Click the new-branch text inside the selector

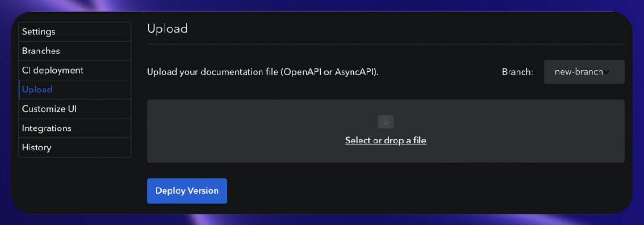[x=578, y=72]
